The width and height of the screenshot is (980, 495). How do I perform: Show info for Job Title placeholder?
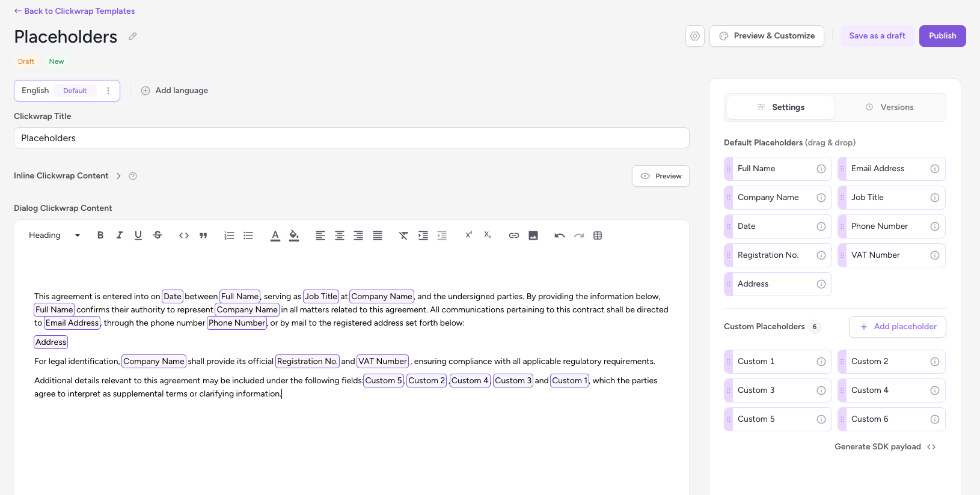[934, 198]
